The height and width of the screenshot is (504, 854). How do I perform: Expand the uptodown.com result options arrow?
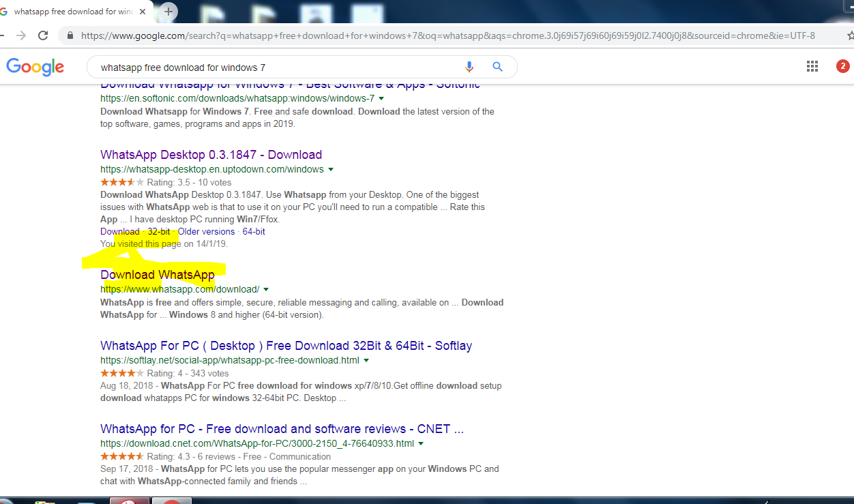[331, 170]
